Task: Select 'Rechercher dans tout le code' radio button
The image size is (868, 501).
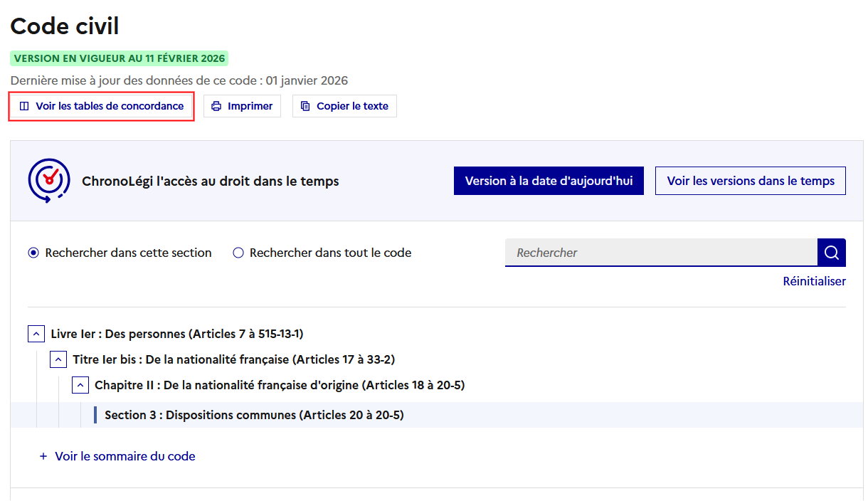Action: (238, 253)
